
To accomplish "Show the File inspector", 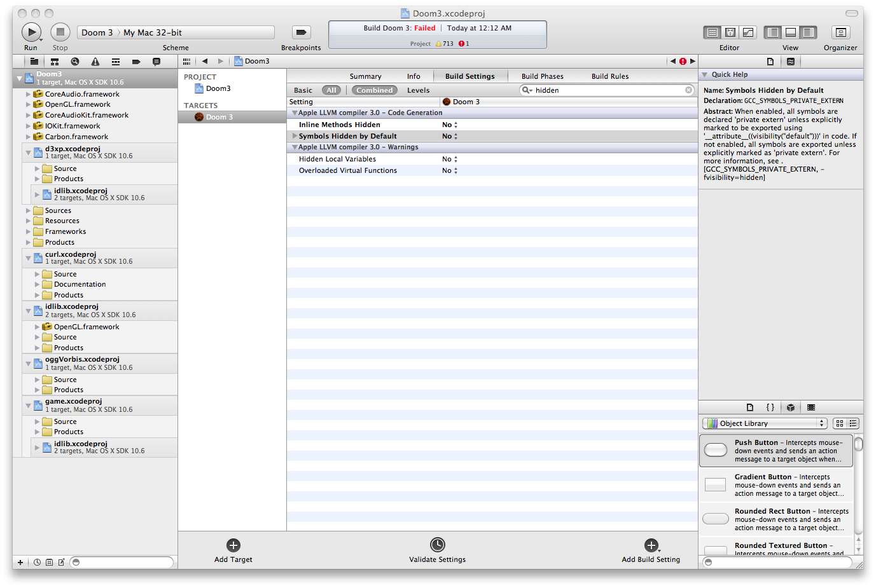I will [x=770, y=62].
